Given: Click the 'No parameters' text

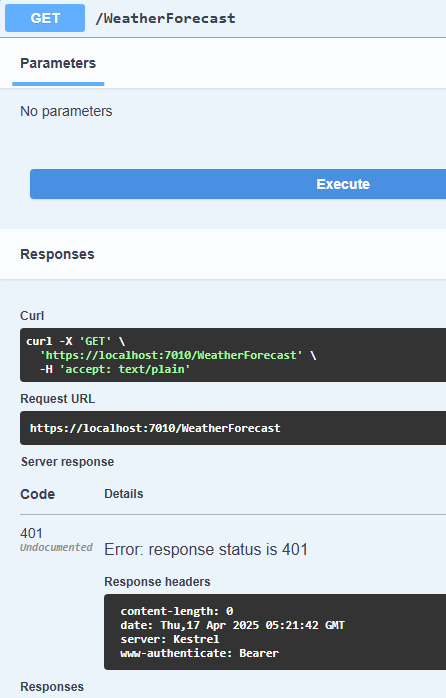Looking at the screenshot, I should (x=66, y=111).
